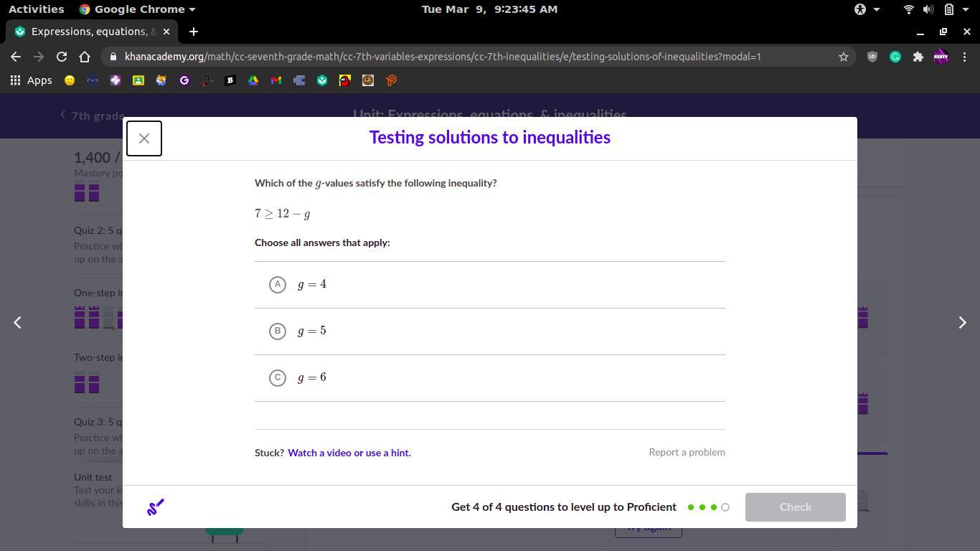Open the Google G bookmark
Screen dimensions: 980x551
tap(184, 80)
